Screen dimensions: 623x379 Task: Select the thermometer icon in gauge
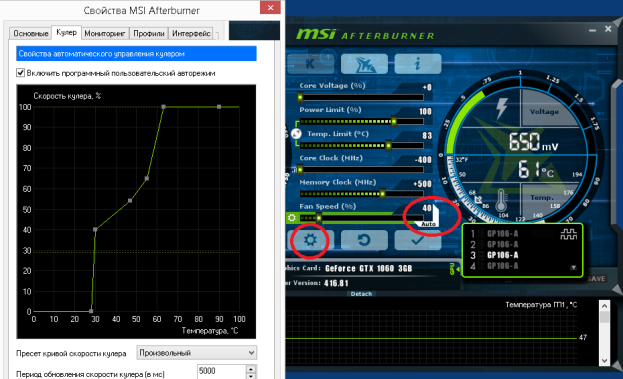click(501, 200)
